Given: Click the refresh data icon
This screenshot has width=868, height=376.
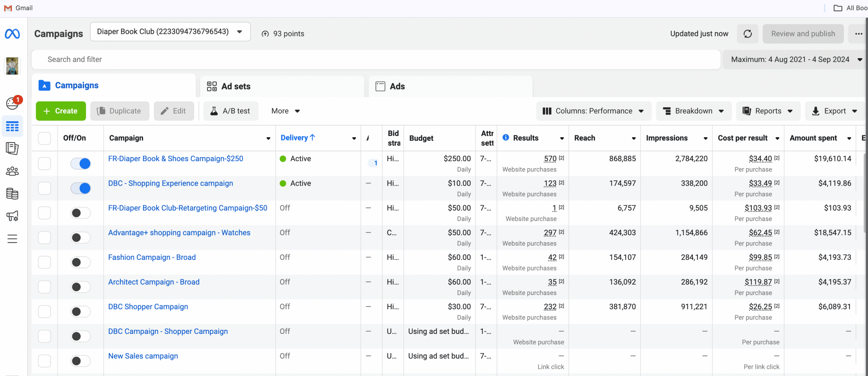Looking at the screenshot, I should point(748,34).
